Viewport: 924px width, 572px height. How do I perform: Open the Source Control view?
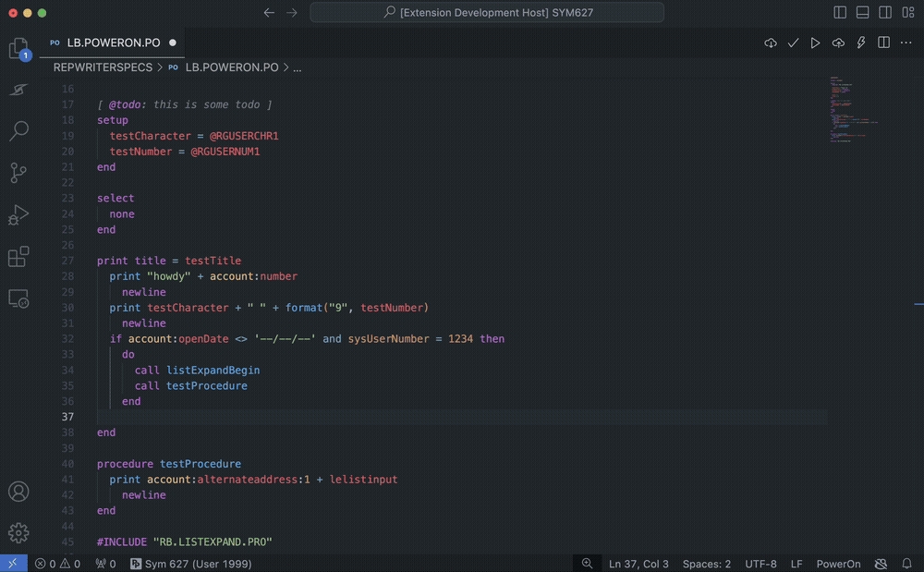[x=18, y=173]
